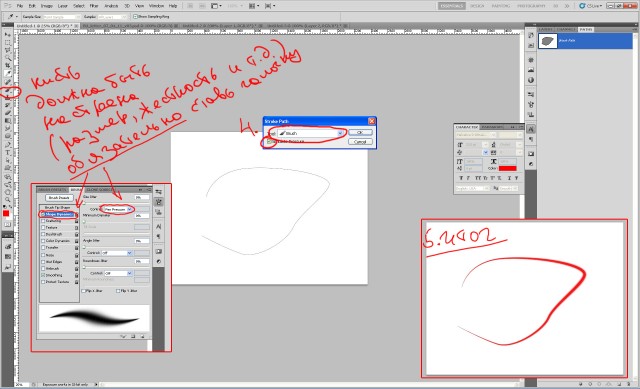The width and height of the screenshot is (640, 389).
Task: Click All Caps (TT) in Character panel
Action: point(478,178)
